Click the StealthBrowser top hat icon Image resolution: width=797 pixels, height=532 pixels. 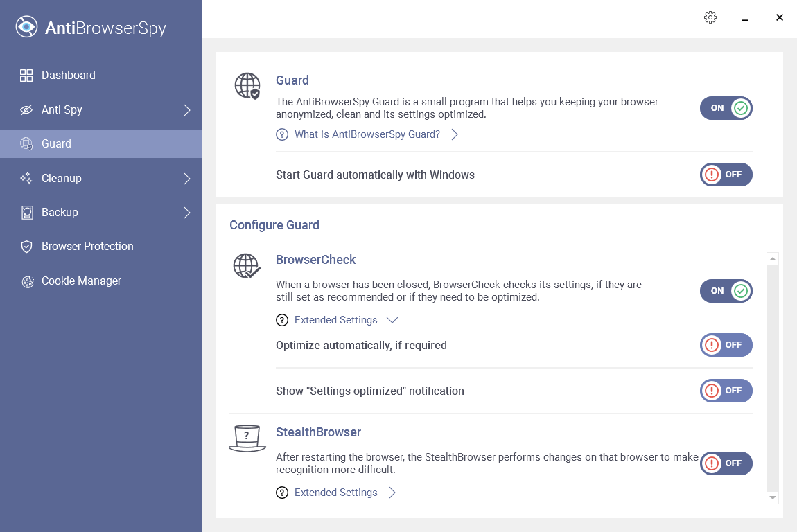pos(247,438)
